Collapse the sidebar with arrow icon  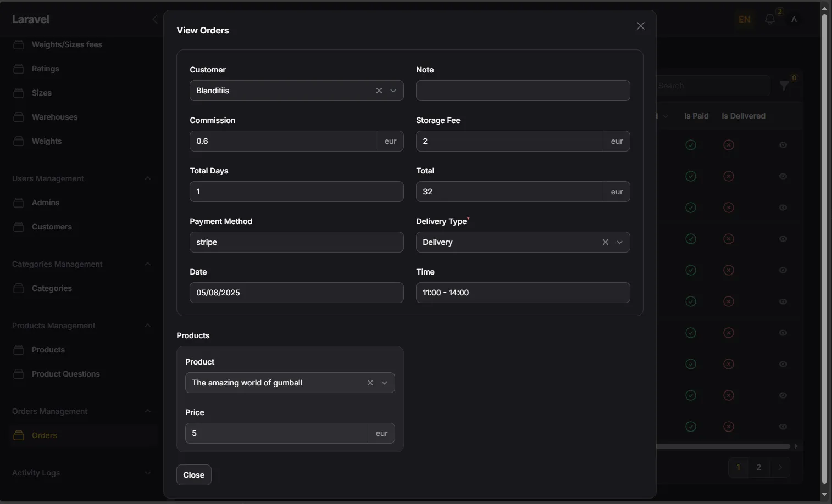point(155,19)
